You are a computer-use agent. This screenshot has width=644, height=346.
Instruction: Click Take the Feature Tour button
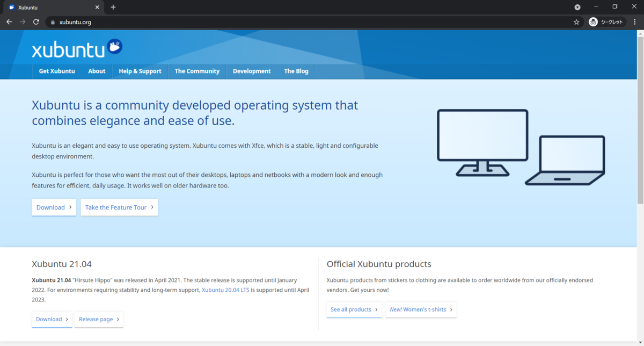[x=119, y=207]
